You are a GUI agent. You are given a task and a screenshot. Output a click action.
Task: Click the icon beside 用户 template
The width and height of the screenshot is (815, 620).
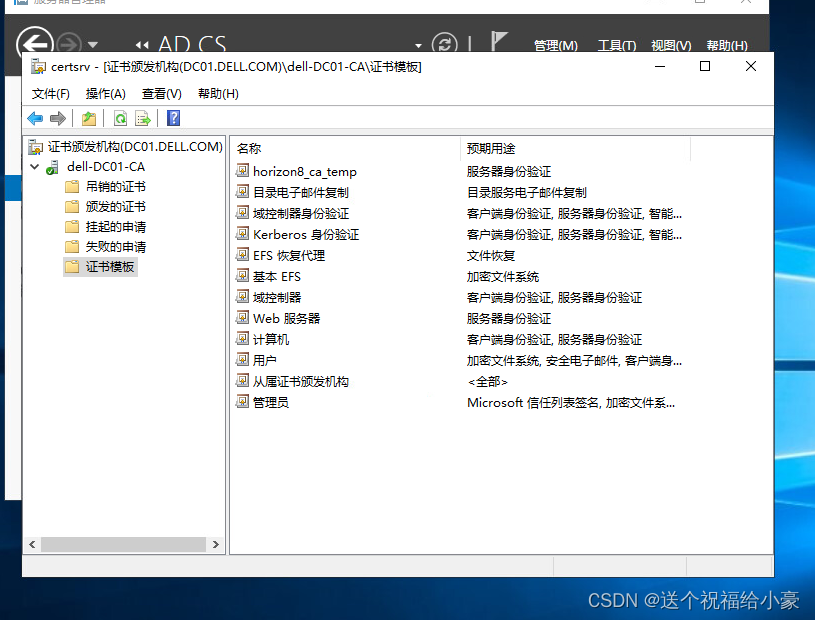click(242, 360)
